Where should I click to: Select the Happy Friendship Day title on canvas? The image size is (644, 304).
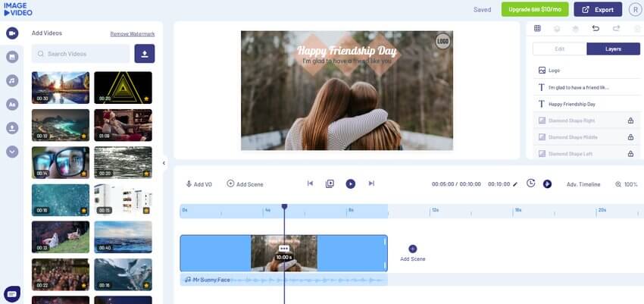click(347, 51)
